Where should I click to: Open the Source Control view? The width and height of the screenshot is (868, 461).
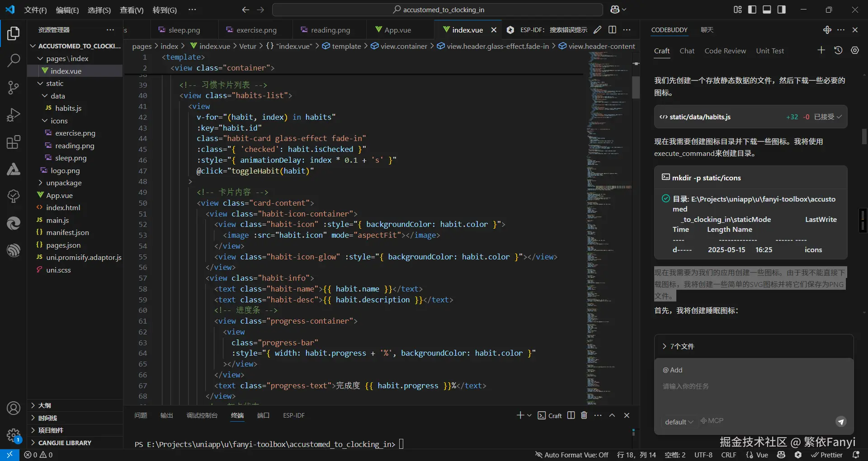coord(14,87)
